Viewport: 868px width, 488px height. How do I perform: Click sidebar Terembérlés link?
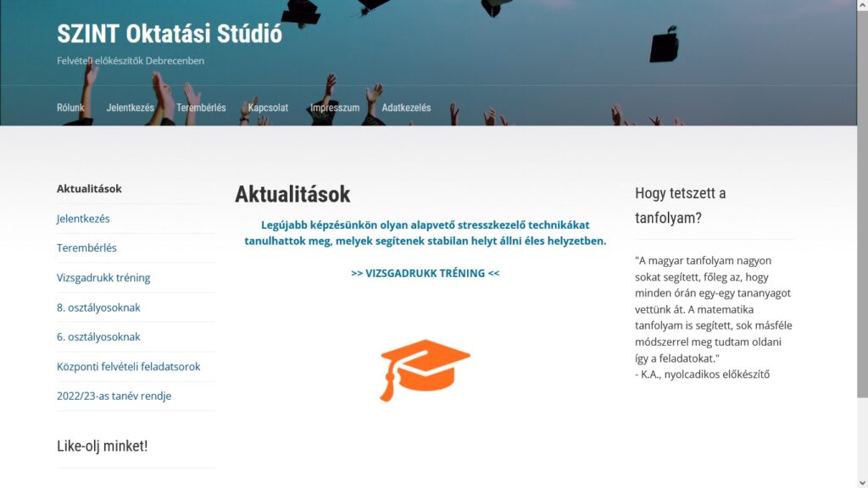[86, 248]
